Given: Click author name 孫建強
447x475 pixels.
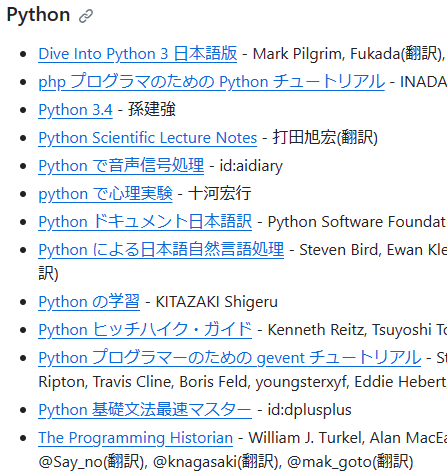Looking at the screenshot, I should pos(152,109).
